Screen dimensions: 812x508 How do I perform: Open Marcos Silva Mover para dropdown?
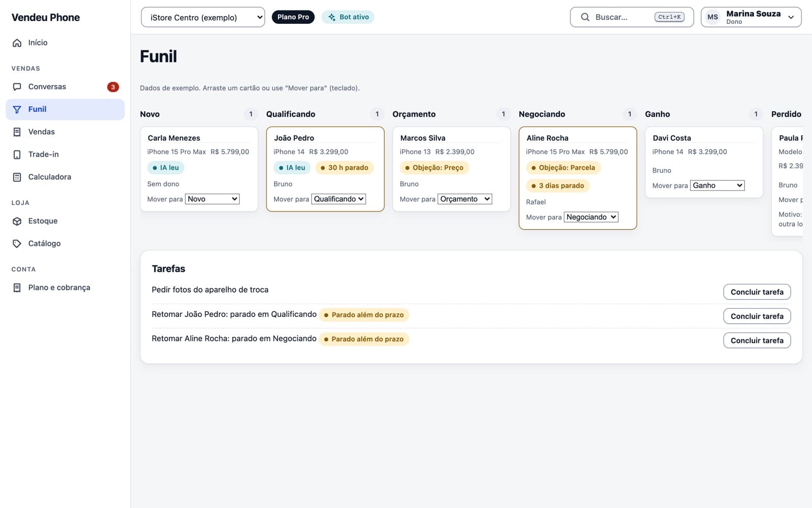[465, 199]
